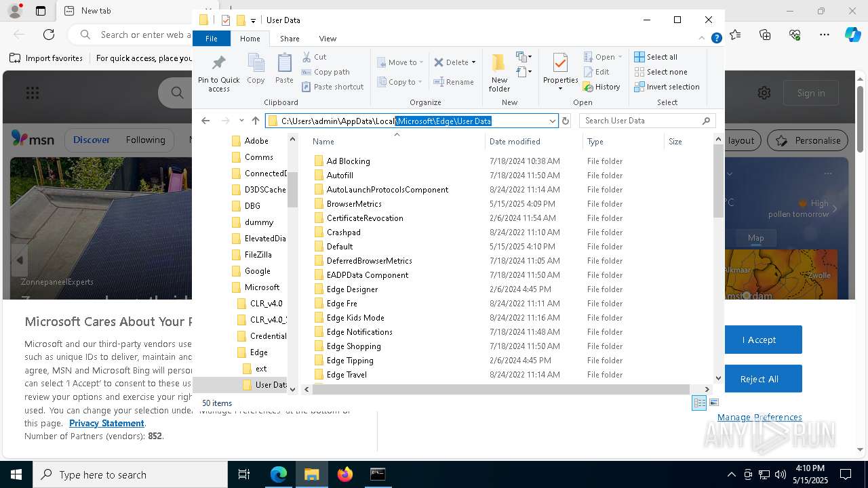Viewport: 868px width, 488px height.
Task: Go up one folder level arrow
Action: tap(256, 121)
